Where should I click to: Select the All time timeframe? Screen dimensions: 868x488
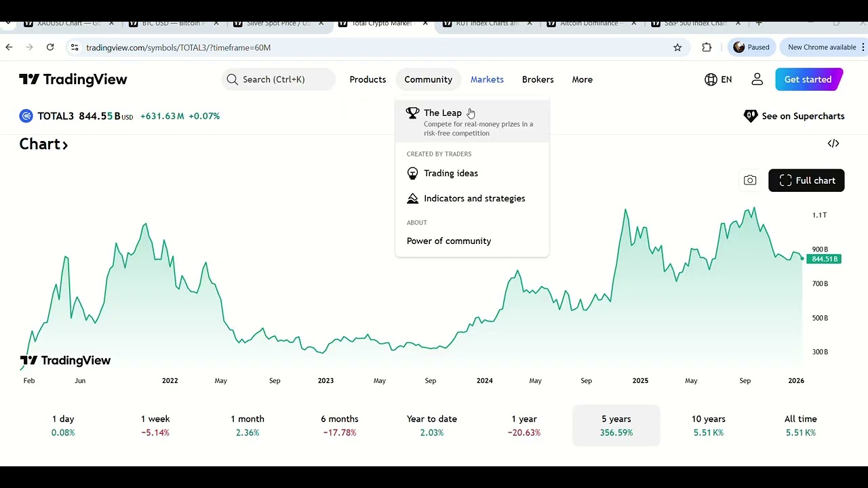pos(801,426)
